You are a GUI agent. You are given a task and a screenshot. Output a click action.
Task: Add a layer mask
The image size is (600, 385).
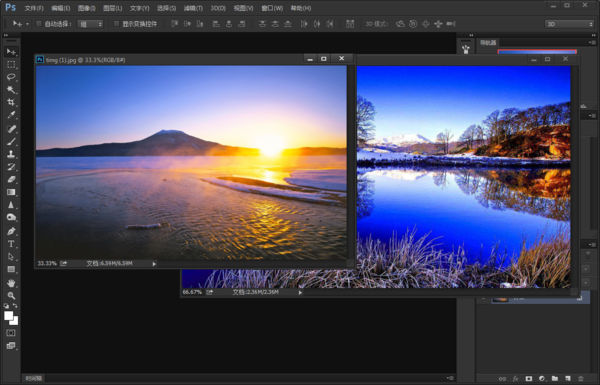pyautogui.click(x=528, y=378)
